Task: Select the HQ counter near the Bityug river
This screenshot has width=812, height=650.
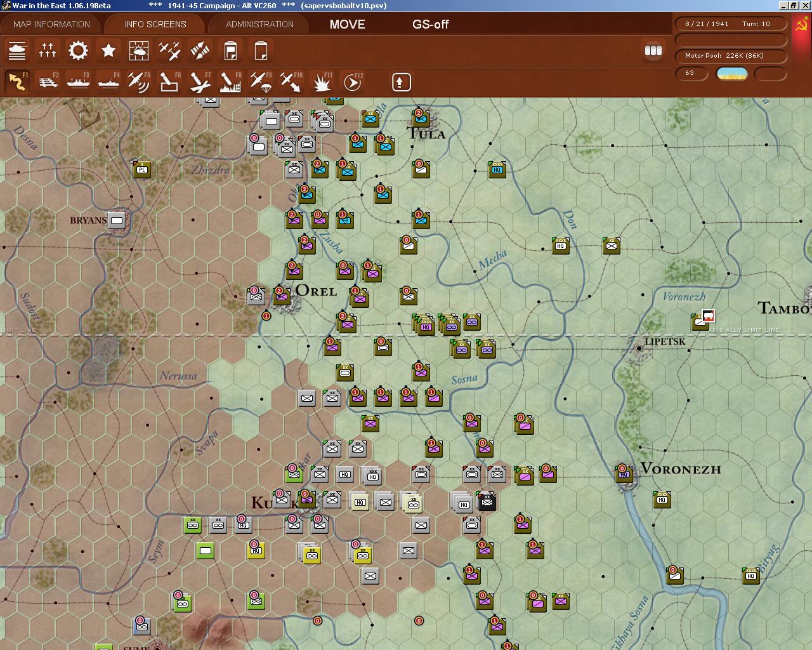Action: (x=750, y=576)
